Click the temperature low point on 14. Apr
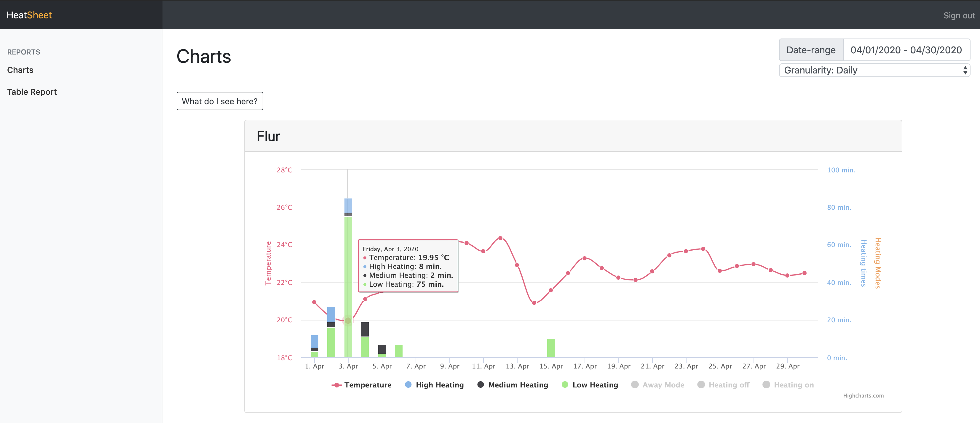980x423 pixels. click(x=534, y=303)
